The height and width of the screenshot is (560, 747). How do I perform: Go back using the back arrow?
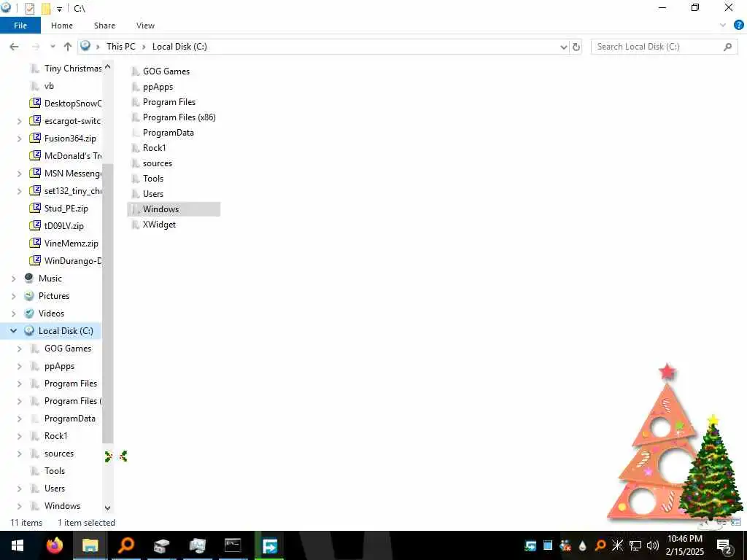coord(15,47)
